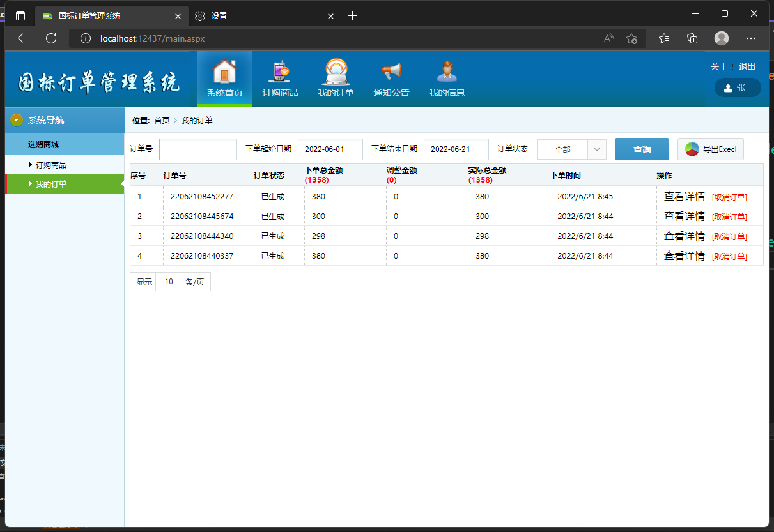This screenshot has width=774, height=532.
Task: Select 订购商品 in sidebar tree
Action: (x=50, y=165)
